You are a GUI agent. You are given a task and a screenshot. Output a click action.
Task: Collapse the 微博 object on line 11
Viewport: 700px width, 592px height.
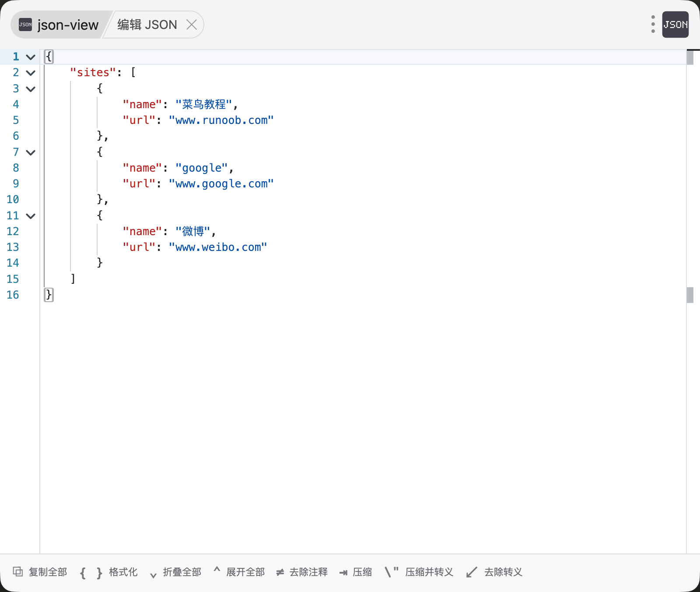[x=31, y=216]
